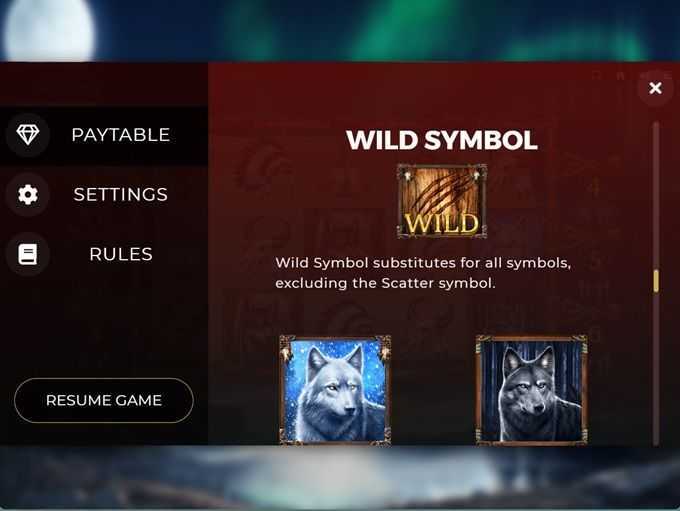The height and width of the screenshot is (511, 680).
Task: Click the yellow scrollbar thumb
Action: click(656, 281)
